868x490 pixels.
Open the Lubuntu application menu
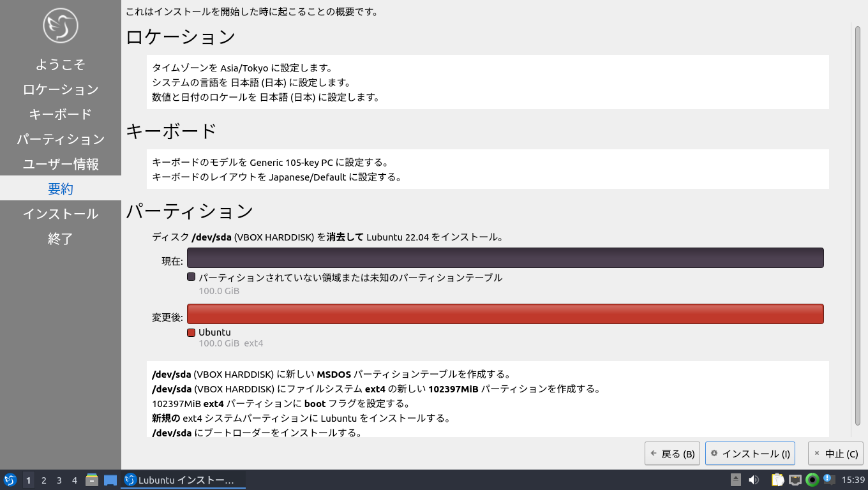(x=10, y=480)
